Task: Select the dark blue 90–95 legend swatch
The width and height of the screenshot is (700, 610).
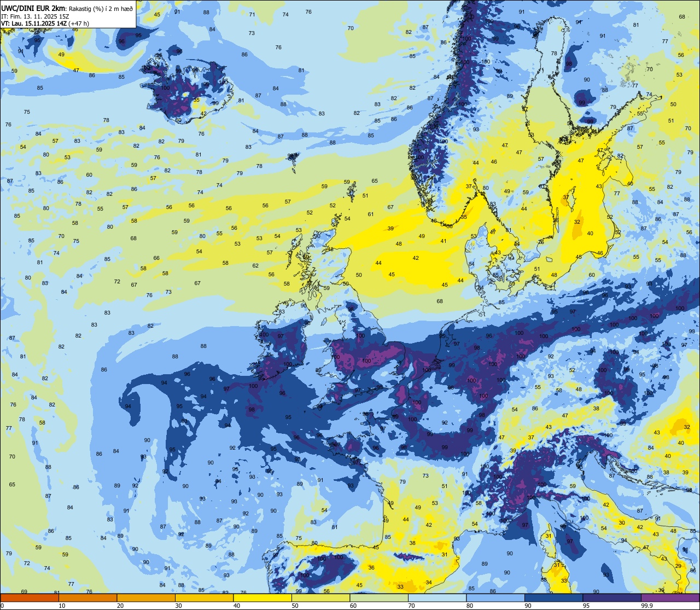Action: tap(553, 597)
